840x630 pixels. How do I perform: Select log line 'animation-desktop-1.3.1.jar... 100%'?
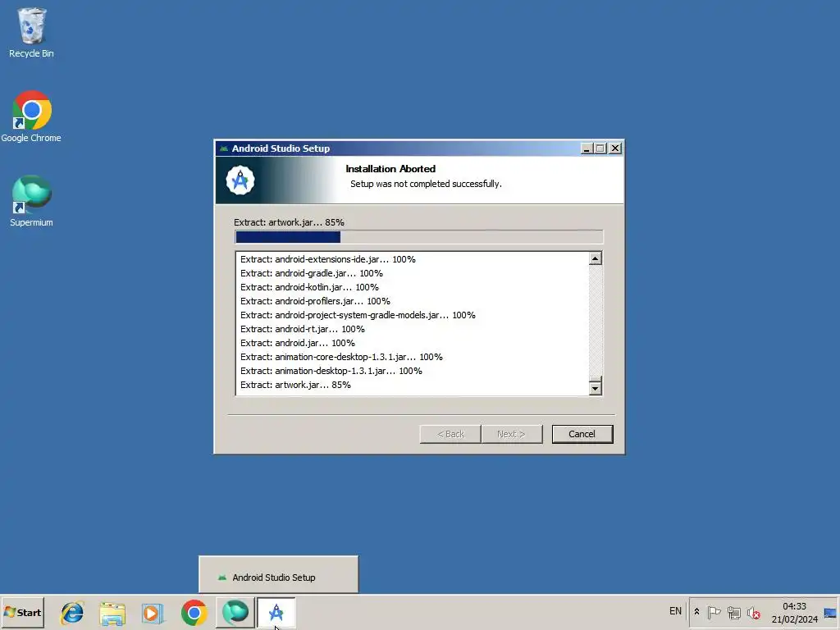(x=331, y=371)
